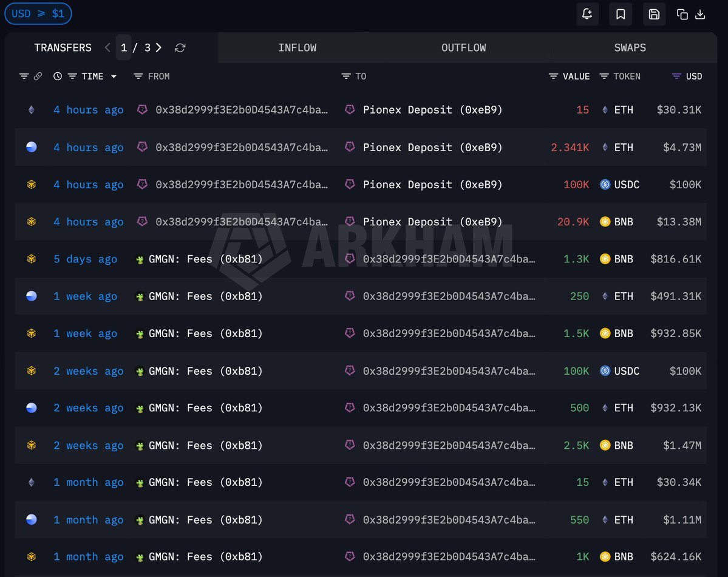
Task: Switch to the OUTFLOW tab
Action: [x=463, y=47]
